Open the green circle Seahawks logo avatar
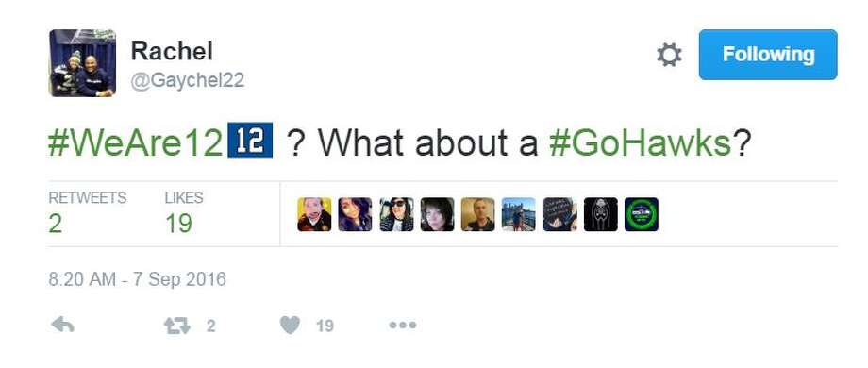 click(x=642, y=214)
